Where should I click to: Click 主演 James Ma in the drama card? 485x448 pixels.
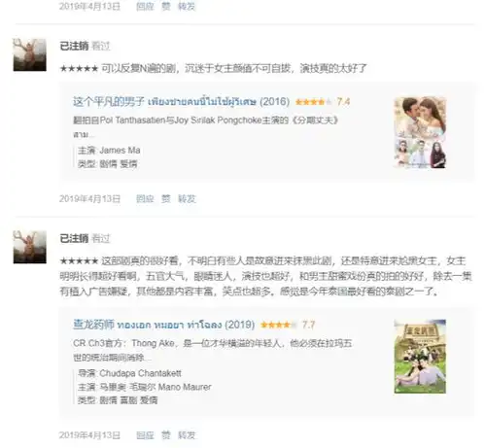point(109,151)
